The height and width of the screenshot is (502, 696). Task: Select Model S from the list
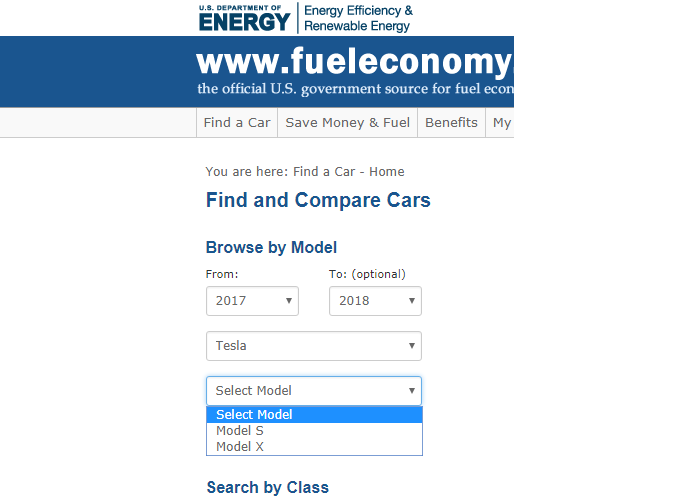pos(241,431)
